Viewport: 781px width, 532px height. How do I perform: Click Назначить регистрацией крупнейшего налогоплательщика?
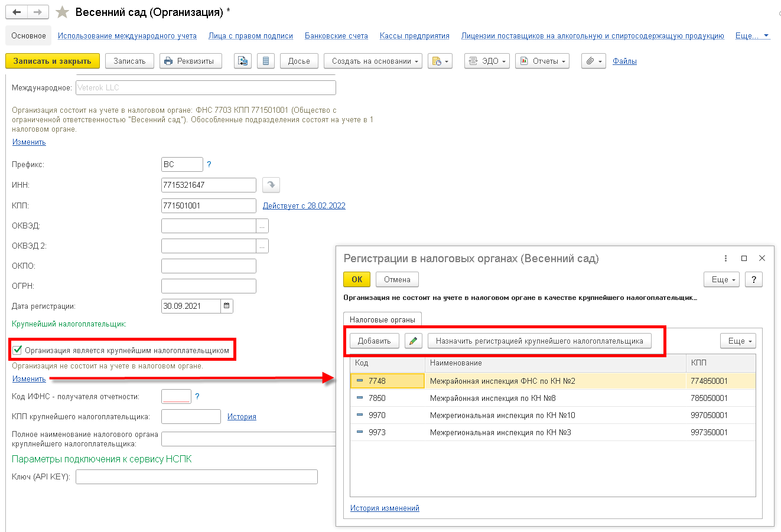point(539,341)
